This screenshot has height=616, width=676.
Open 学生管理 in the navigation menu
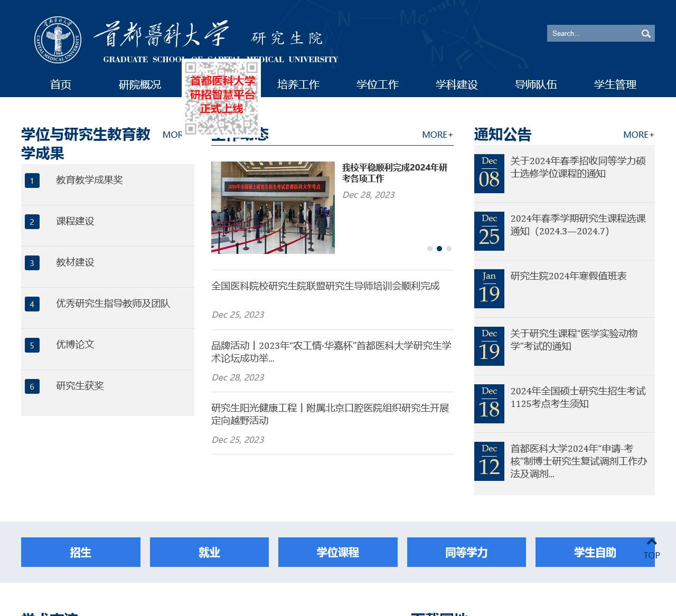(615, 84)
